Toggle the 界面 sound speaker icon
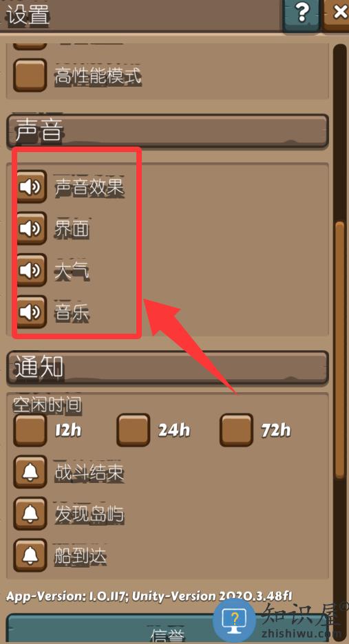Screen dimensions: 349x644 32,228
